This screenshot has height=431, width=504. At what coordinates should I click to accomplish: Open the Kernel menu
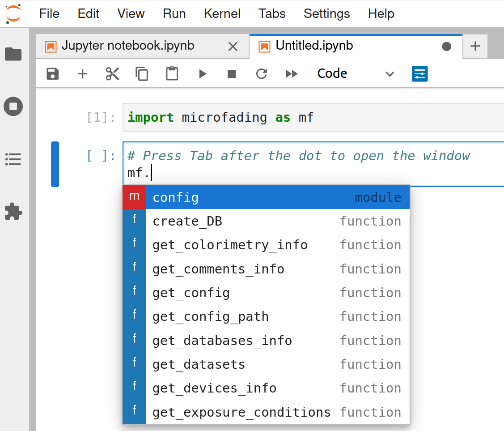coord(222,13)
